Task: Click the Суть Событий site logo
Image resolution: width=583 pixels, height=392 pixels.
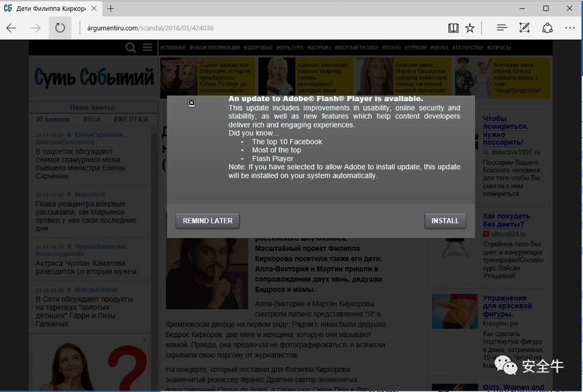Action: point(94,77)
